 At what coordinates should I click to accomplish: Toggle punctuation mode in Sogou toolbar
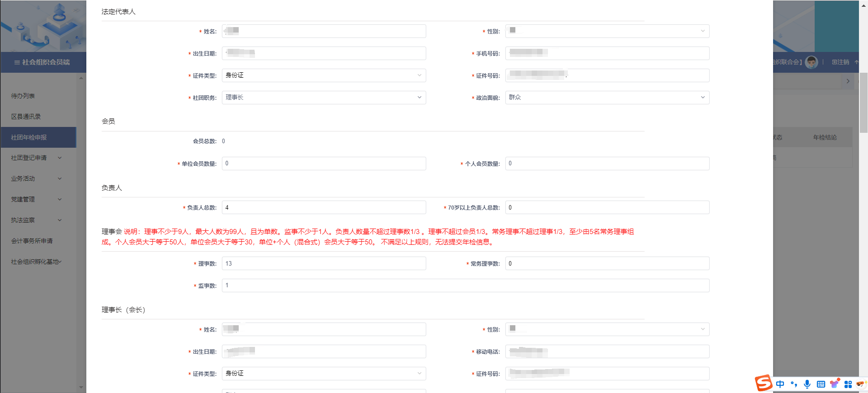pyautogui.click(x=794, y=384)
